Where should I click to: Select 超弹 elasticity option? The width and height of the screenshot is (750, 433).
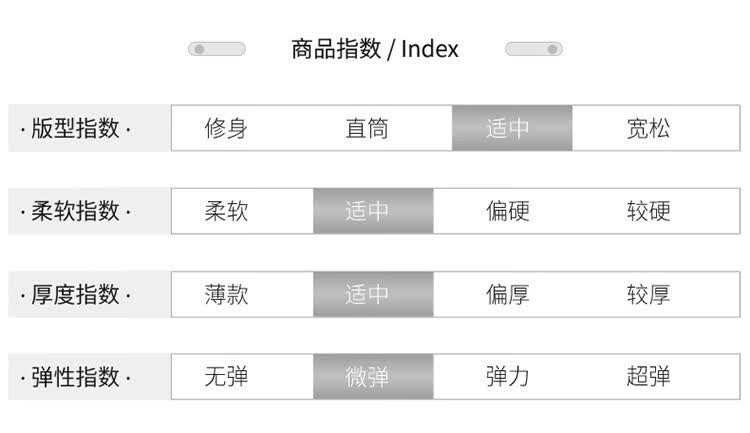click(648, 377)
